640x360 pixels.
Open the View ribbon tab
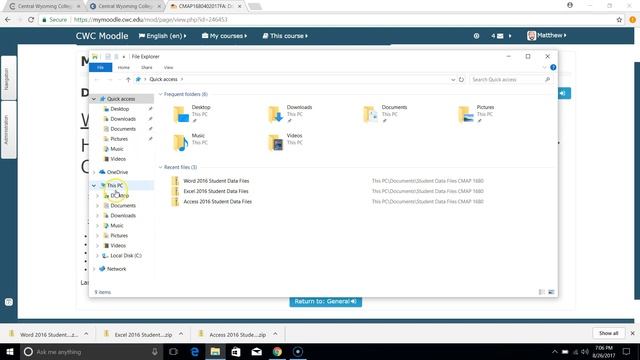pos(169,67)
